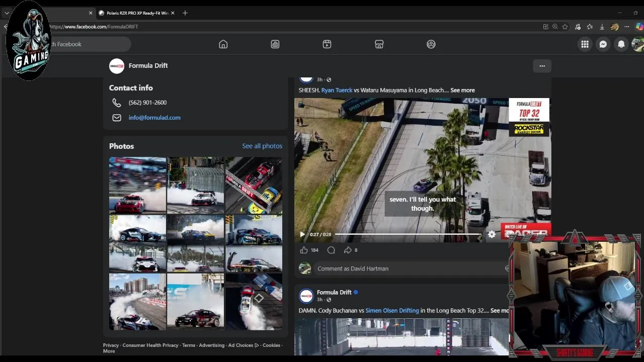Share the Ryan Tuerck post

coord(347,250)
